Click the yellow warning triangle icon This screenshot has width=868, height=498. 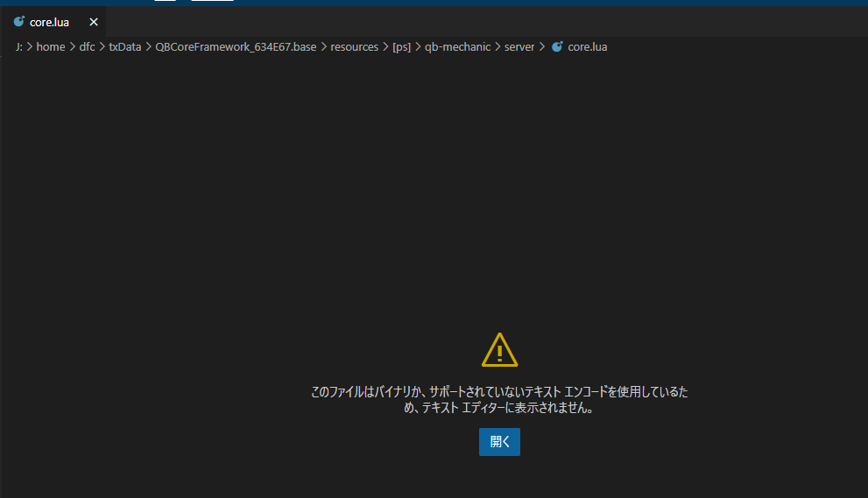(x=499, y=350)
